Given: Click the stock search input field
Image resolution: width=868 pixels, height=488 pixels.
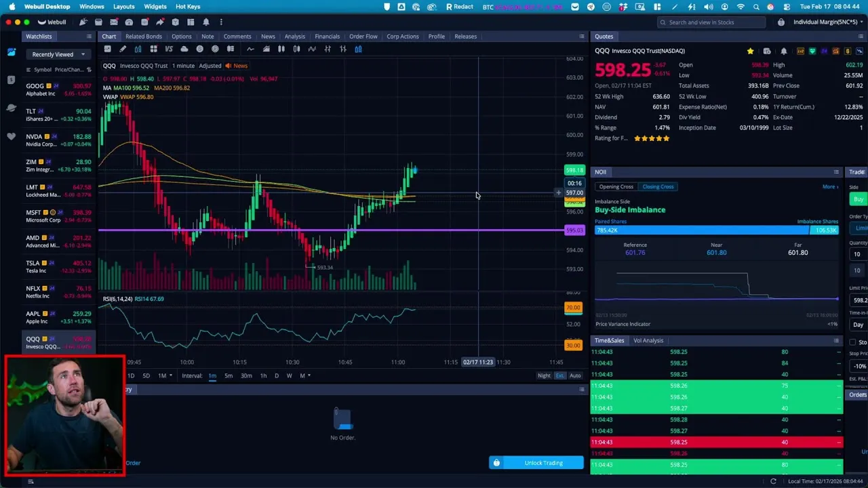Looking at the screenshot, I should tap(712, 22).
